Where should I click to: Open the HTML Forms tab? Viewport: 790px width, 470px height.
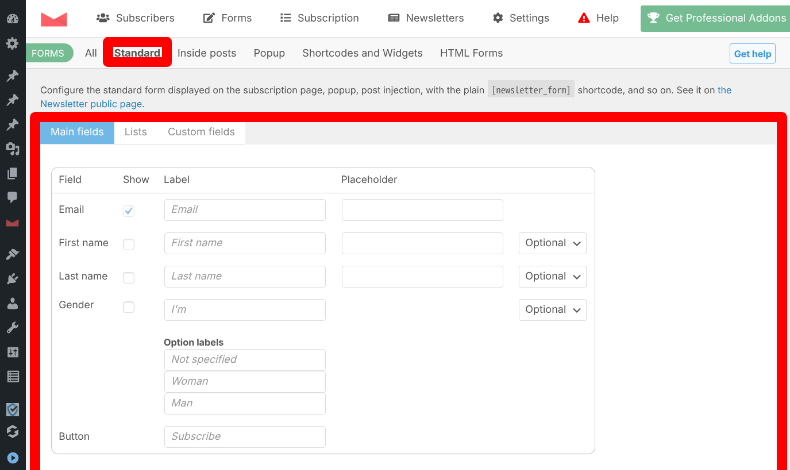click(x=471, y=53)
